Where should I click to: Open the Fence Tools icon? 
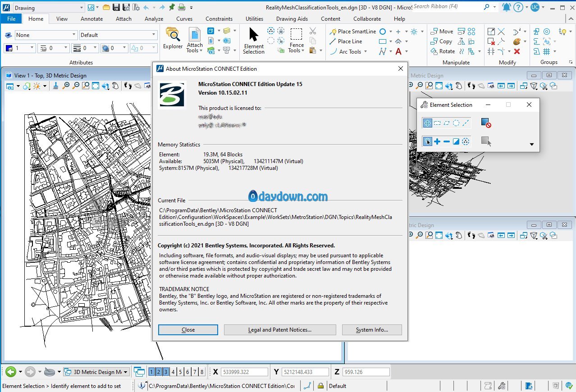pos(296,40)
